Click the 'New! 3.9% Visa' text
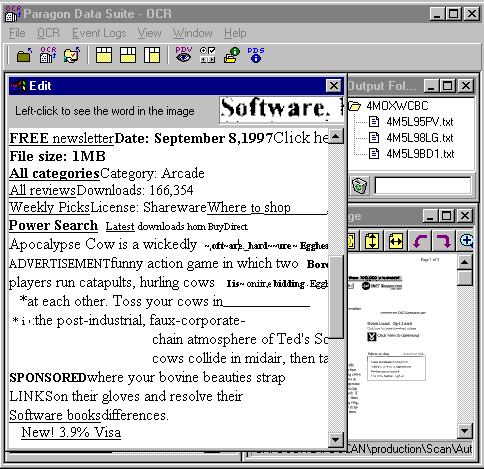Viewport: 484px width, 469px height. [x=71, y=432]
